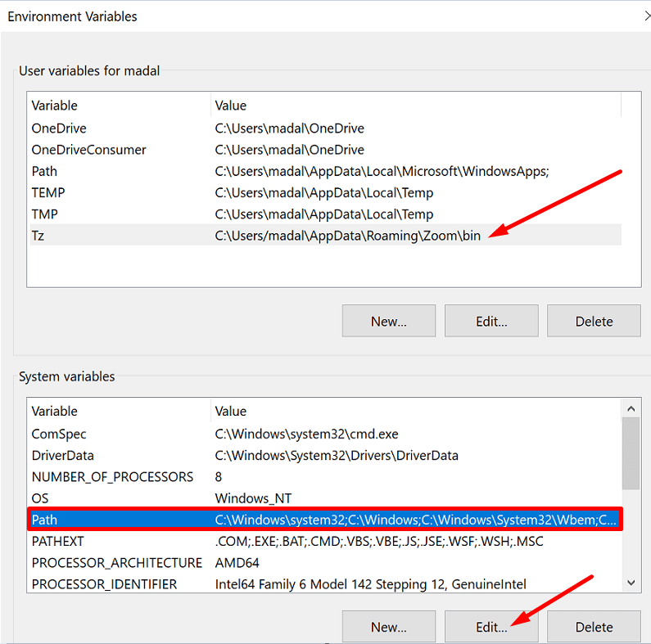Click system variables scrollbar up arrow

pos(631,408)
